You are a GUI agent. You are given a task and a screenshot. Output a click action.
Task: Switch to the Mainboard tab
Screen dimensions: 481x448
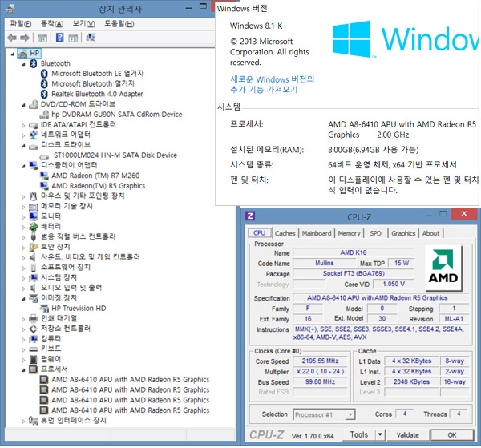[x=317, y=233]
